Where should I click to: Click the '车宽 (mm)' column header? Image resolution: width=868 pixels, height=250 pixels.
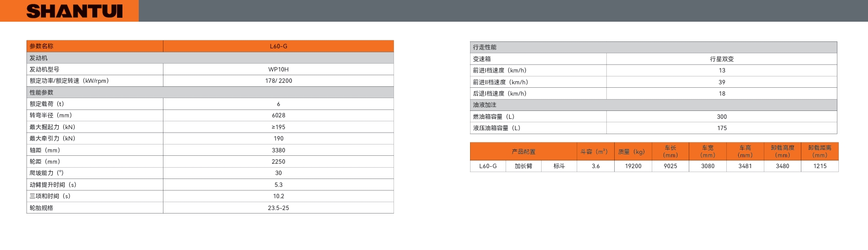(708, 152)
